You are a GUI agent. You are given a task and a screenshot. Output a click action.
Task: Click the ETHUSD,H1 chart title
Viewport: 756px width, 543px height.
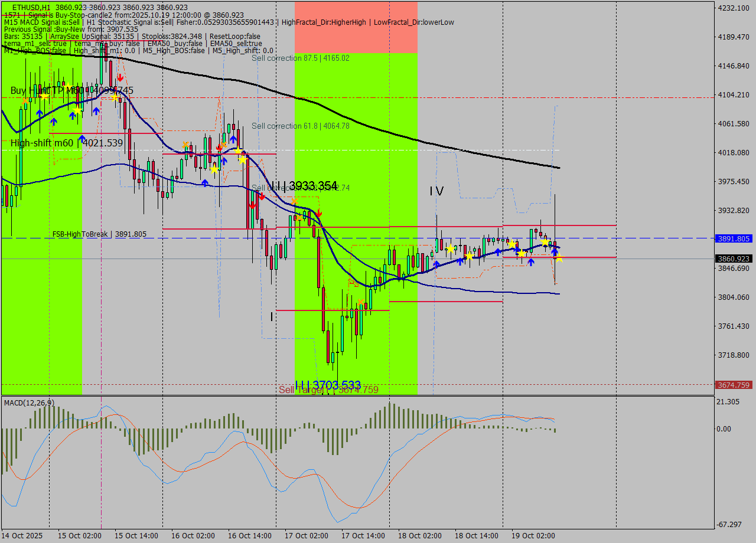coord(31,7)
